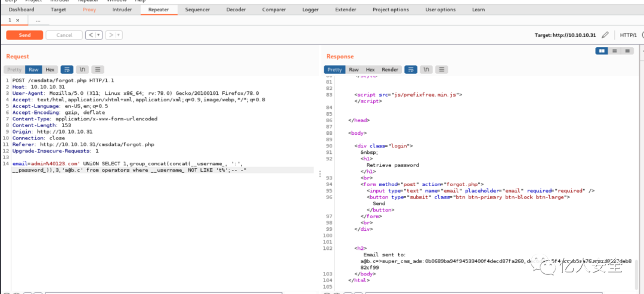644x294 pixels.
Task: Click the 'Host: 10.10.10.31' header line
Action: pos(39,86)
